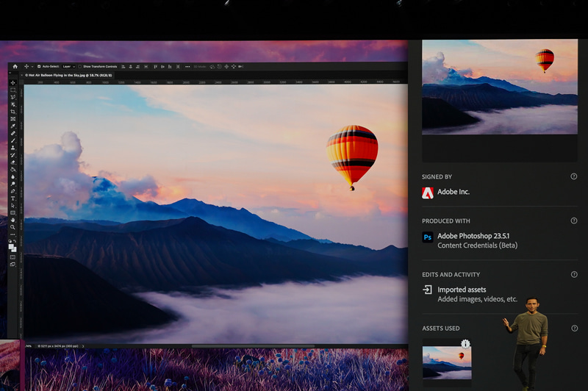This screenshot has width=588, height=391.
Task: Enable the Auto-Select checkbox
Action: coord(39,66)
